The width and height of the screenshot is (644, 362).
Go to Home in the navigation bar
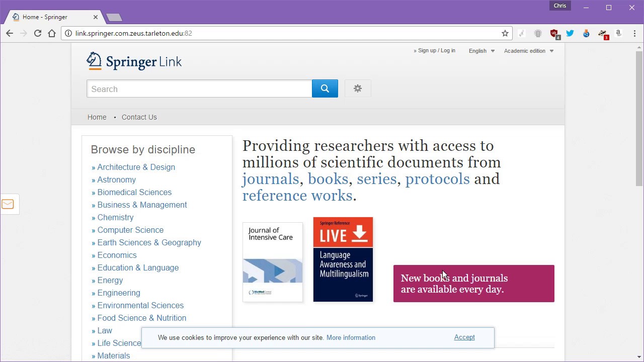tap(97, 117)
